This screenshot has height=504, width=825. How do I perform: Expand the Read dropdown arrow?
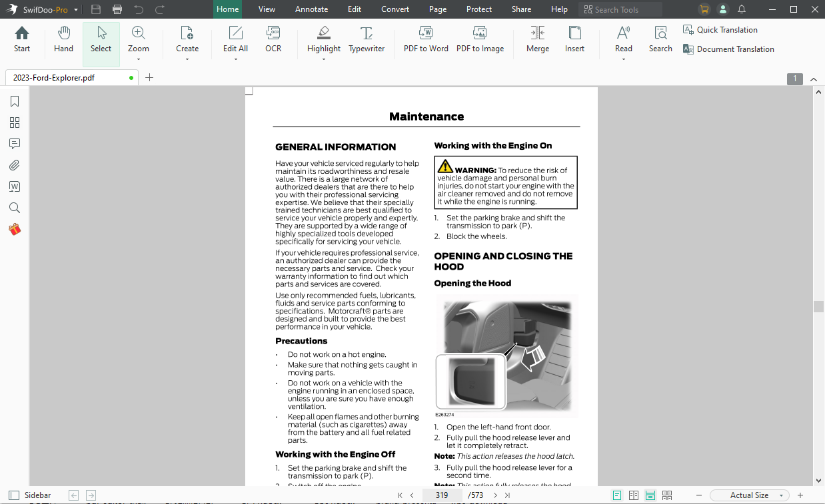click(x=624, y=59)
